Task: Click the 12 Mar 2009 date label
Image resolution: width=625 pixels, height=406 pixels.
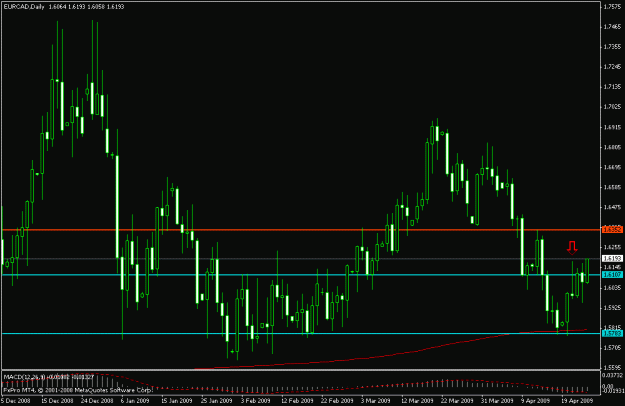Action: click(x=417, y=400)
